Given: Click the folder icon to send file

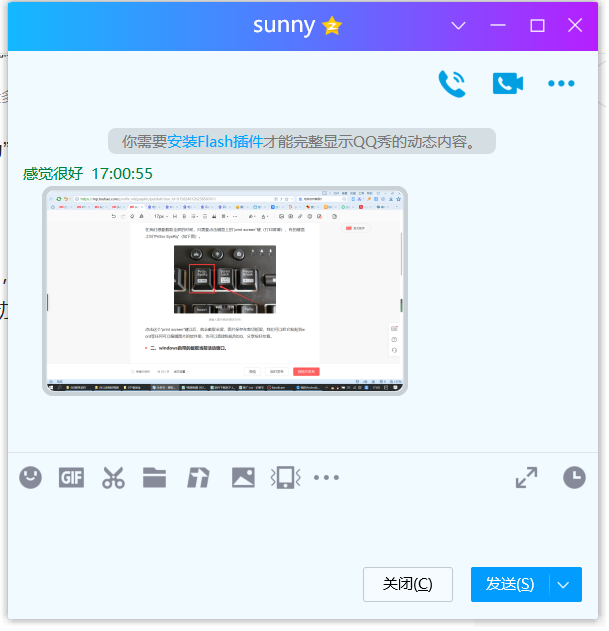Looking at the screenshot, I should pyautogui.click(x=154, y=478).
